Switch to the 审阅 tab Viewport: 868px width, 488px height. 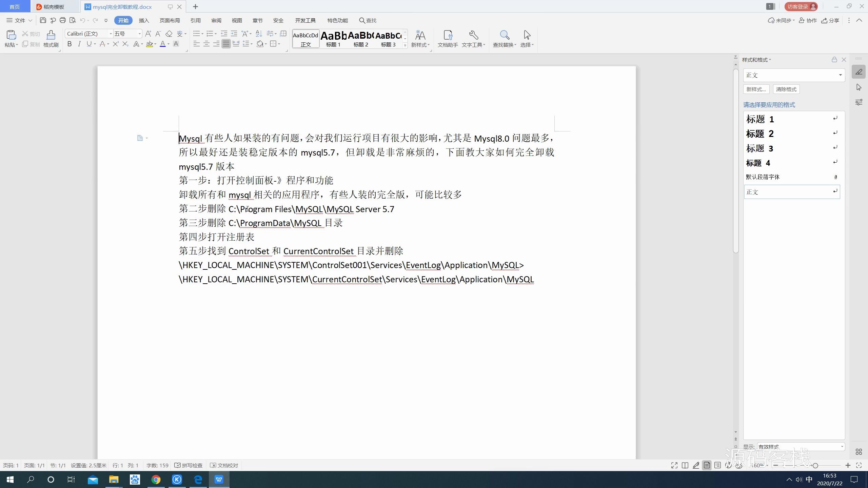(216, 20)
